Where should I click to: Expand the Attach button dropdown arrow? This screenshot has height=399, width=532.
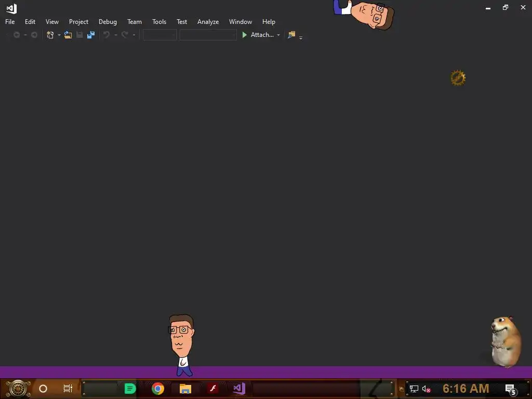point(278,35)
